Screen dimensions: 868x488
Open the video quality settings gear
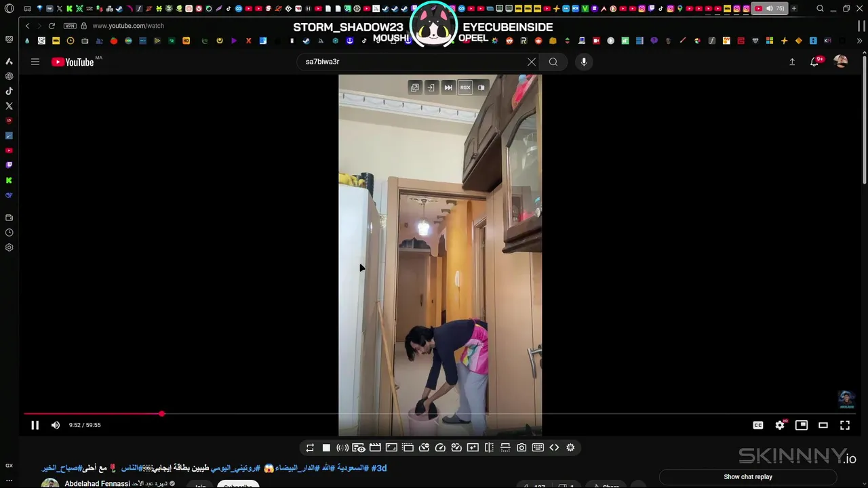click(780, 425)
